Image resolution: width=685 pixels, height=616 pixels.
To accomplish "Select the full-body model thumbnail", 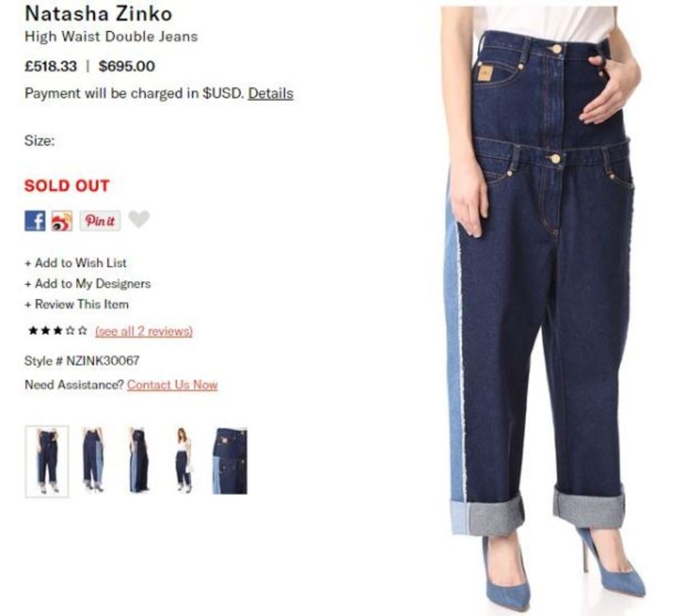I will (183, 460).
